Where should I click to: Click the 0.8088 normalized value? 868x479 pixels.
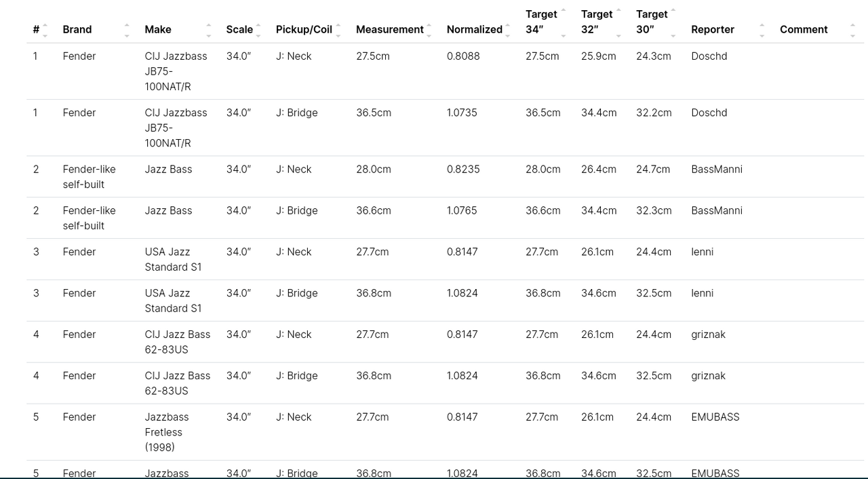(x=463, y=56)
